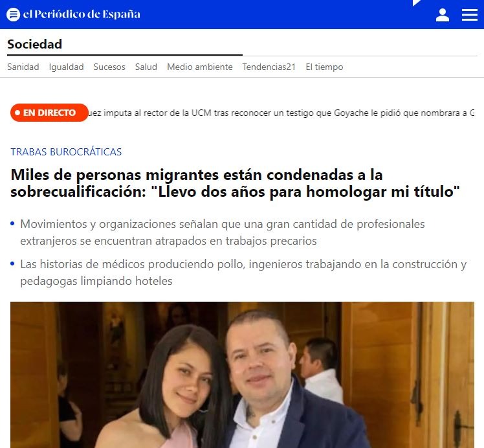This screenshot has width=484, height=448.
Task: Open the TRABAS BUROCRÁTICAS topic tag
Action: pyautogui.click(x=66, y=152)
